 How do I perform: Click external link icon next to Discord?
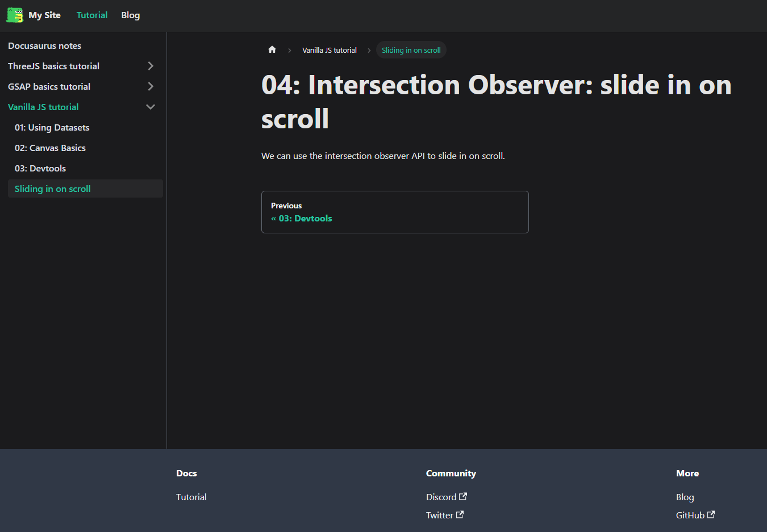coord(463,496)
